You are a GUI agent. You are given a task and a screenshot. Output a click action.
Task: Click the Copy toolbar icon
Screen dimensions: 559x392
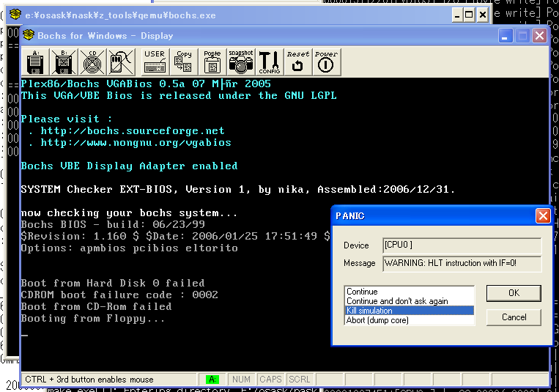click(x=184, y=62)
